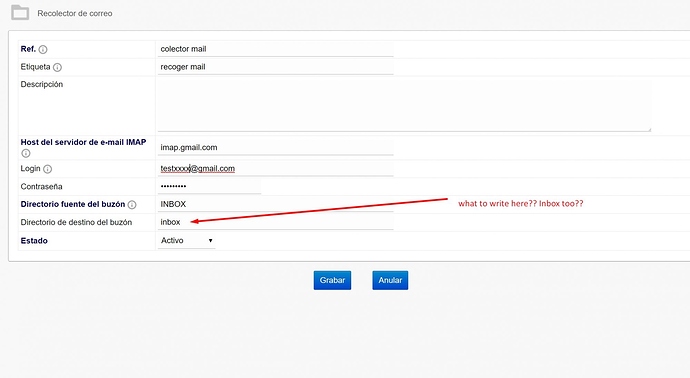Click the Login email input field
Screen dimensions: 690x378
(x=275, y=168)
